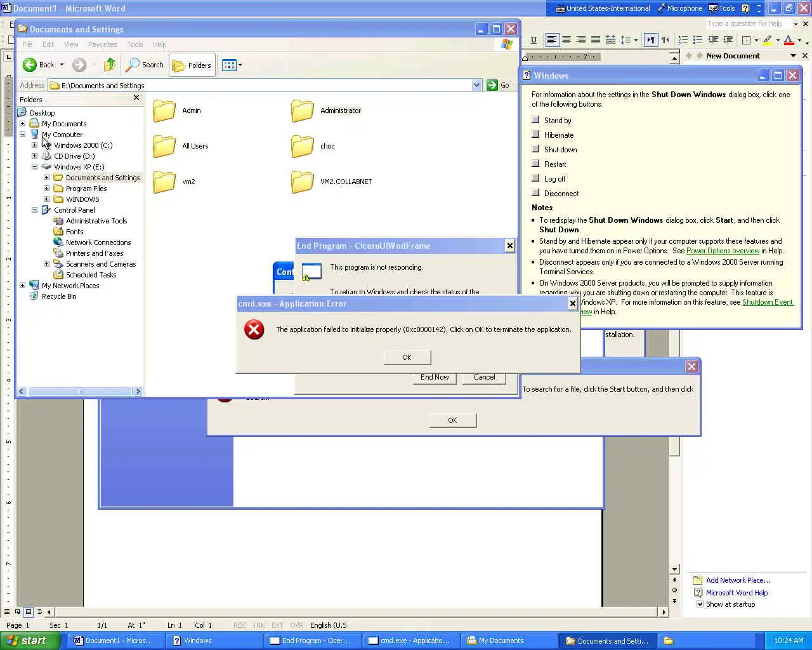This screenshot has width=812, height=650.
Task: Select Justify alignment in Word toolbar
Action: click(x=596, y=40)
